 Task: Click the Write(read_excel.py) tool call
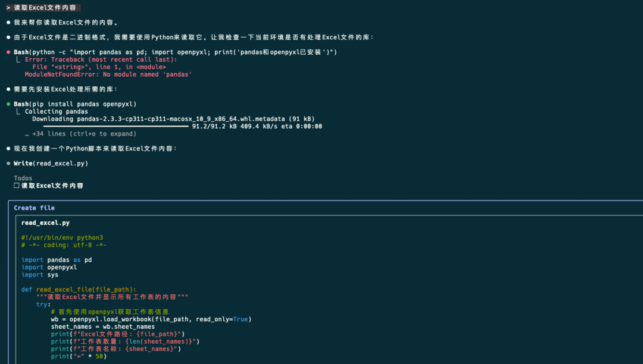pos(51,164)
